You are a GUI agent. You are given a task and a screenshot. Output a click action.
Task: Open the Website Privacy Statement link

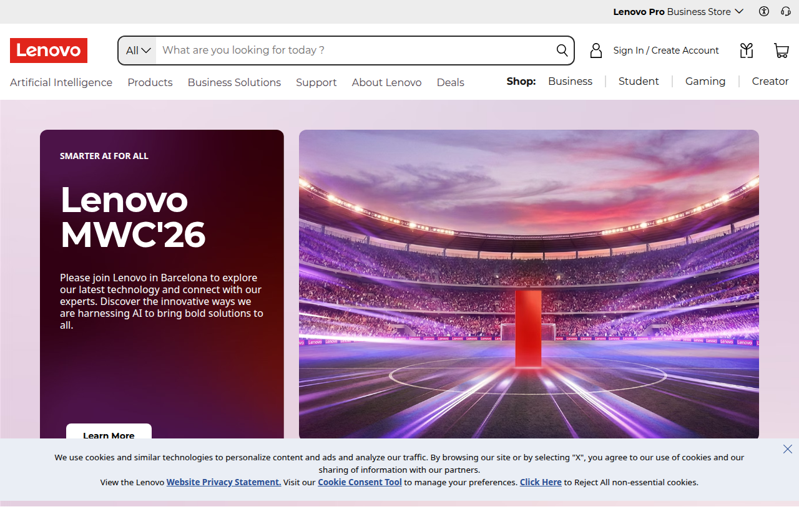[x=223, y=482]
